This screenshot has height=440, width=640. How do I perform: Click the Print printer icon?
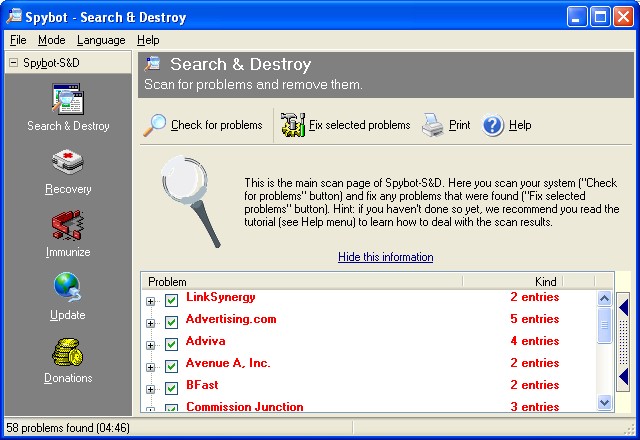432,125
